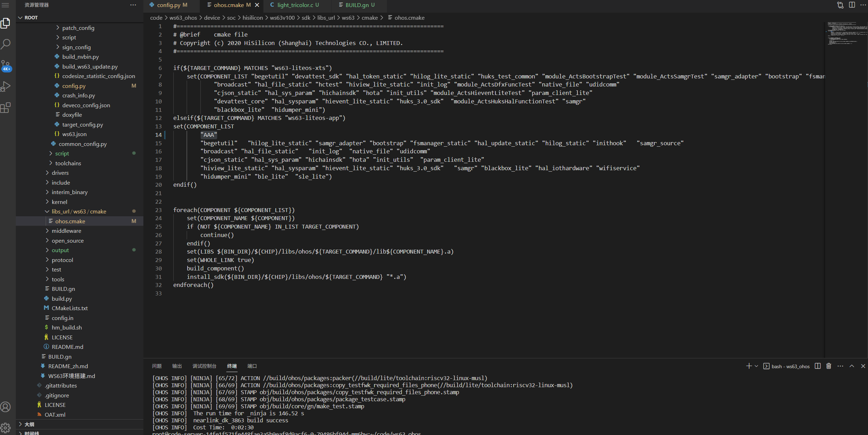Split the terminal using the split icon
The width and height of the screenshot is (868, 435).
coord(817,366)
